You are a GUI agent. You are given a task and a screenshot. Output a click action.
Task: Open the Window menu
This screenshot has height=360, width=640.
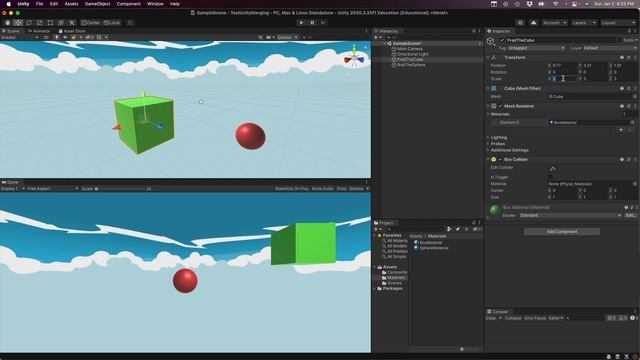pos(155,4)
